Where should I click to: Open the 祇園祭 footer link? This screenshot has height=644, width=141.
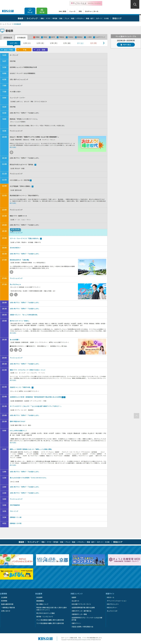pyautogui.click(x=74, y=597)
